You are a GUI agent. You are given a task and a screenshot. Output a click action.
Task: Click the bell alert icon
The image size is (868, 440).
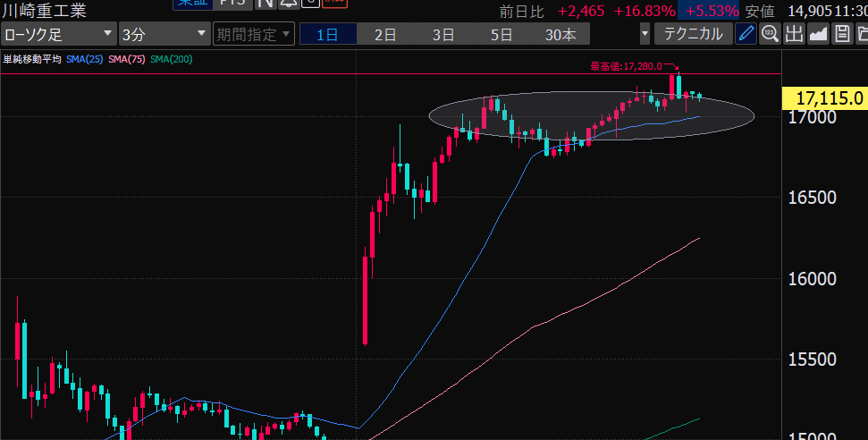(x=289, y=3)
